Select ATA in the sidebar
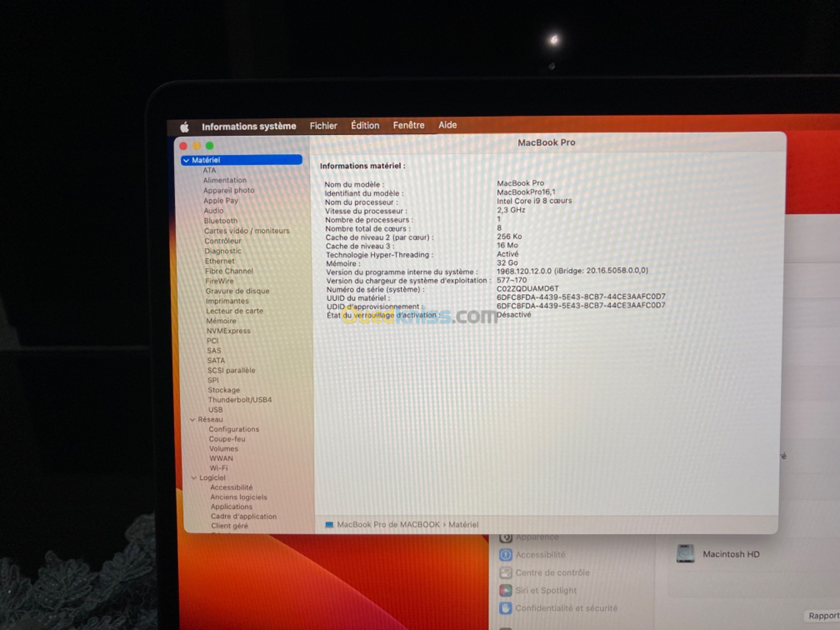840x630 pixels. [209, 170]
